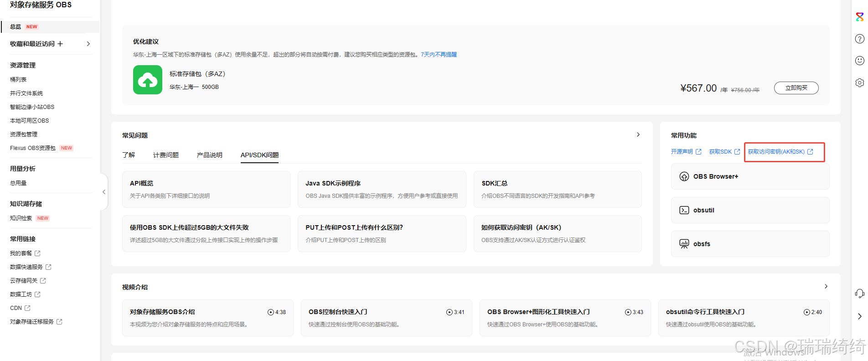Select the API/SDK问题 tab
The height and width of the screenshot is (361, 868).
tap(259, 155)
